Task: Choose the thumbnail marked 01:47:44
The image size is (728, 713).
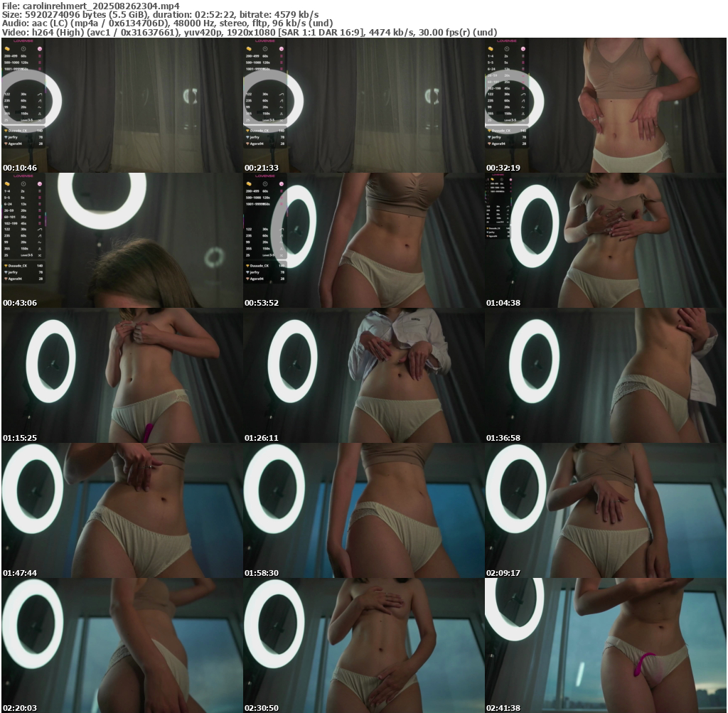Action: click(x=122, y=510)
